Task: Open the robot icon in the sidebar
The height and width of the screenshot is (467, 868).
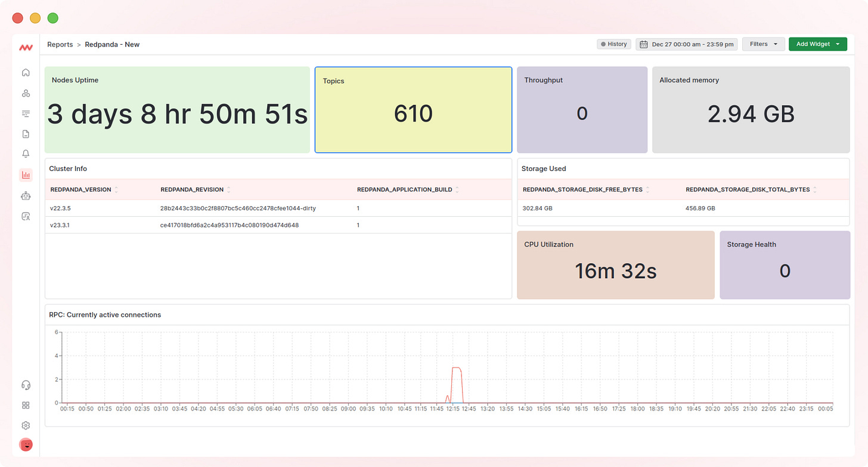Action: tap(26, 196)
